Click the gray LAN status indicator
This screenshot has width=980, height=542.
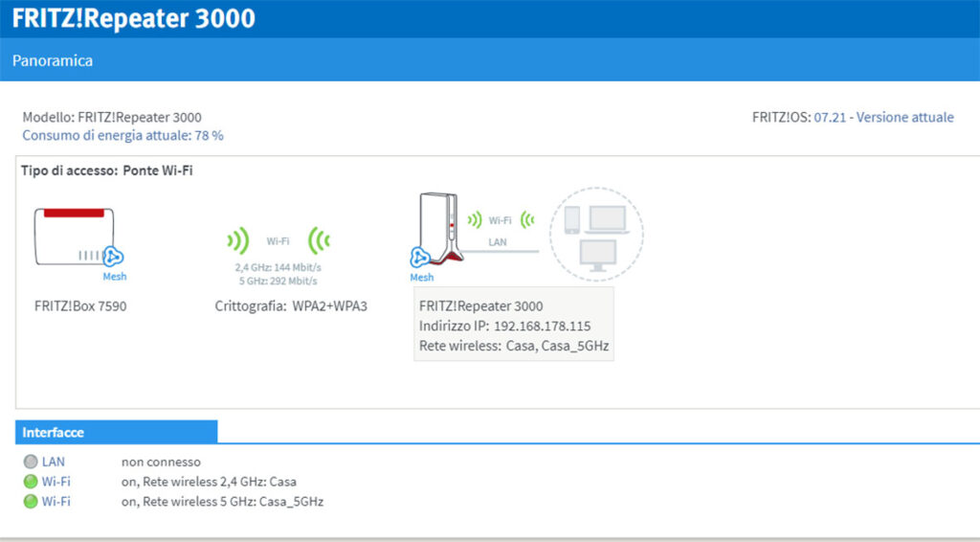point(31,462)
